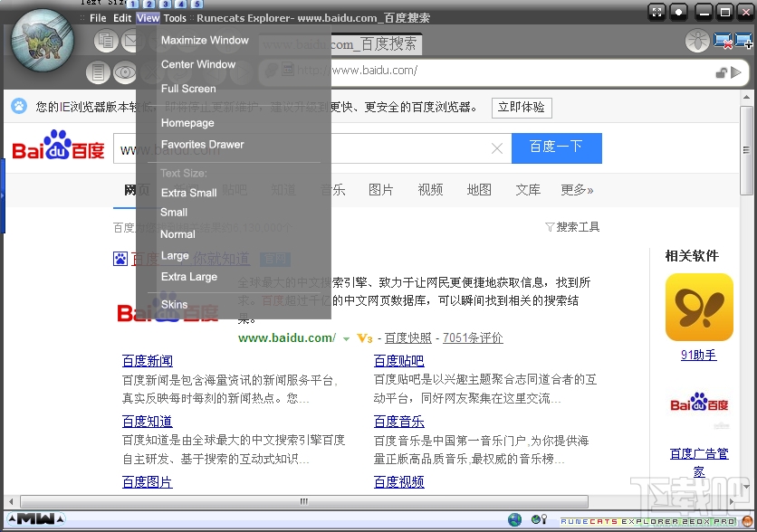757x532 pixels.
Task: Click the bug spider icon
Action: (697, 41)
